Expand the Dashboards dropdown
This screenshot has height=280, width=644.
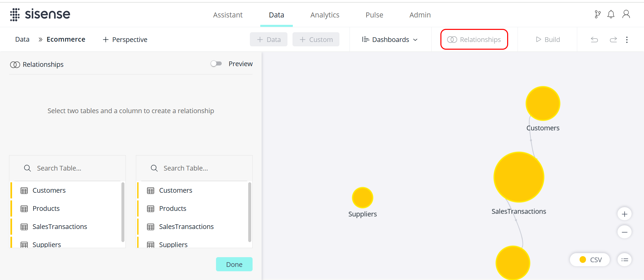coord(390,40)
